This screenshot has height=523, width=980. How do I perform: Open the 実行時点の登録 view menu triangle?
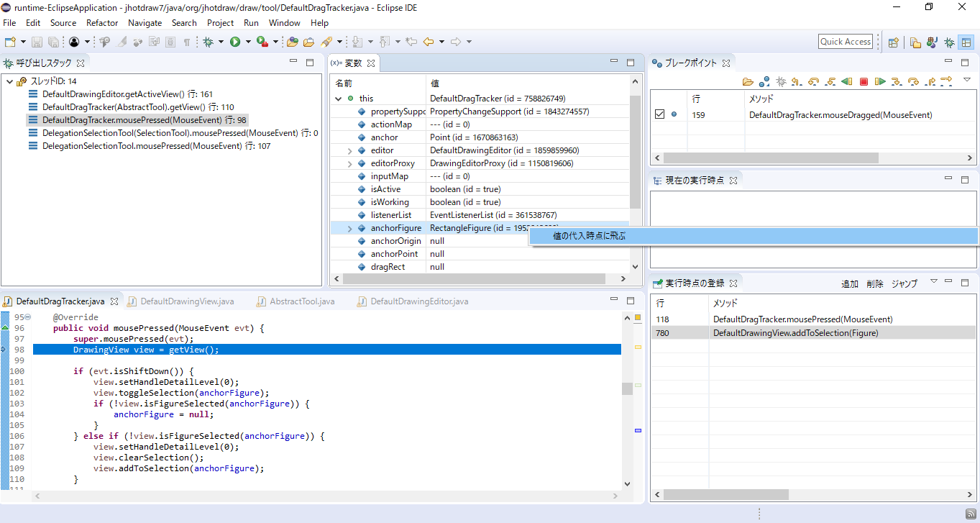coord(934,282)
